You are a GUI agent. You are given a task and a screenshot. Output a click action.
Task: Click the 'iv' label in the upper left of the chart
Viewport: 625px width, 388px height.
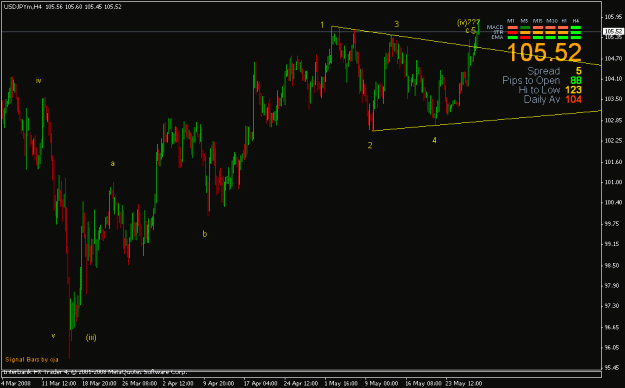(x=38, y=81)
